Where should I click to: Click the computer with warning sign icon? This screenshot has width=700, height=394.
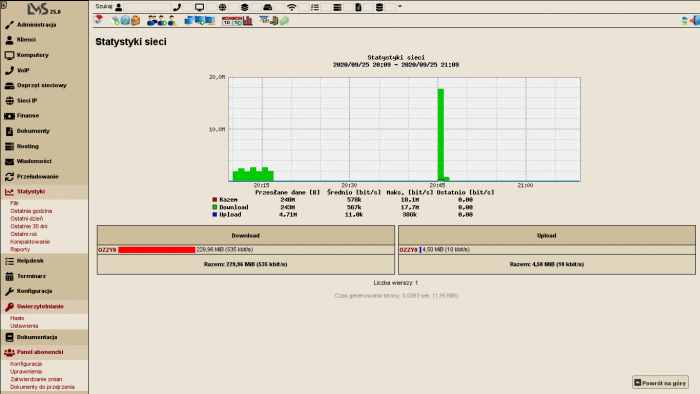210,21
